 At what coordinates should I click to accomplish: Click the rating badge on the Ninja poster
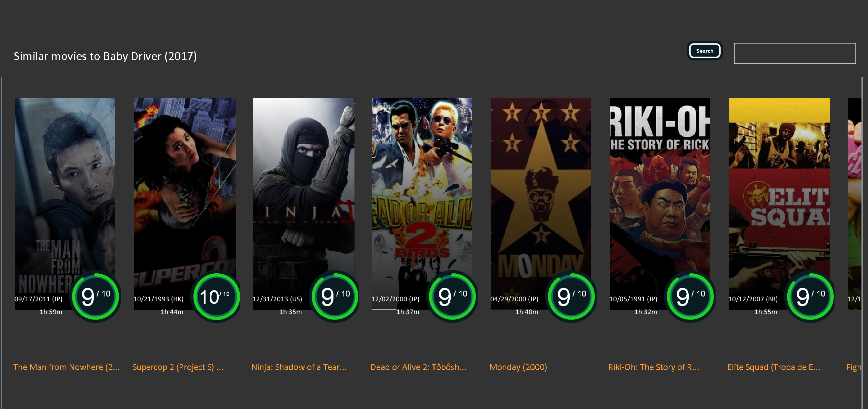point(335,296)
